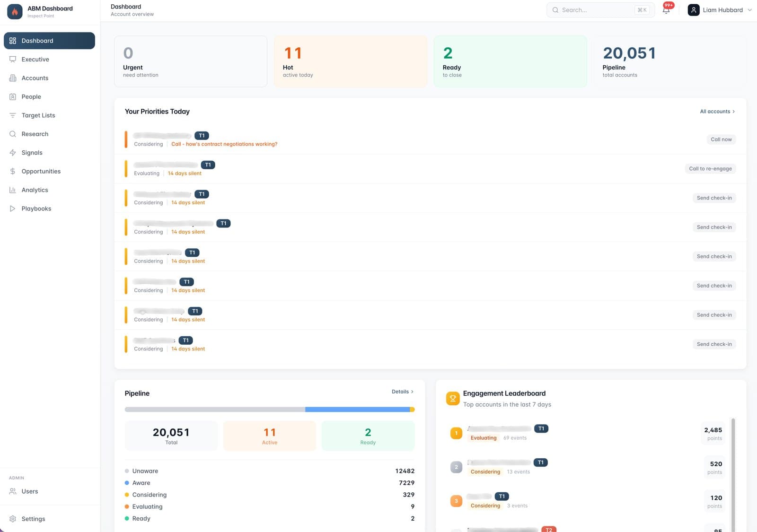The image size is (757, 532).
Task: Click the ABM Dashboard flame logo
Action: [x=15, y=12]
